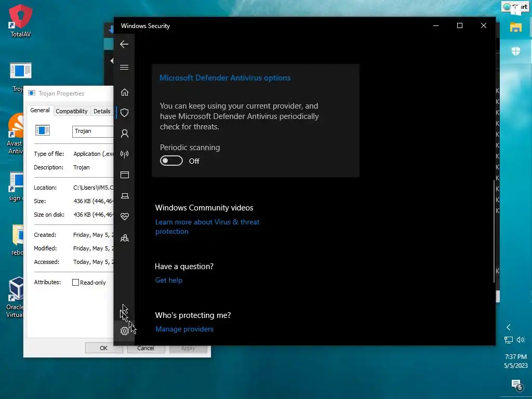This screenshot has width=532, height=399.
Task: Click Cancel in Trojan Properties
Action: 145,348
